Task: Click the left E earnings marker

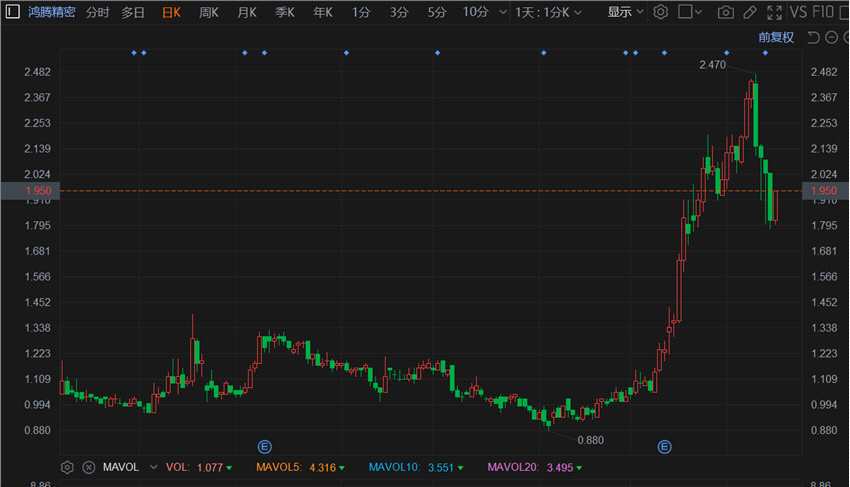Action: [x=264, y=447]
